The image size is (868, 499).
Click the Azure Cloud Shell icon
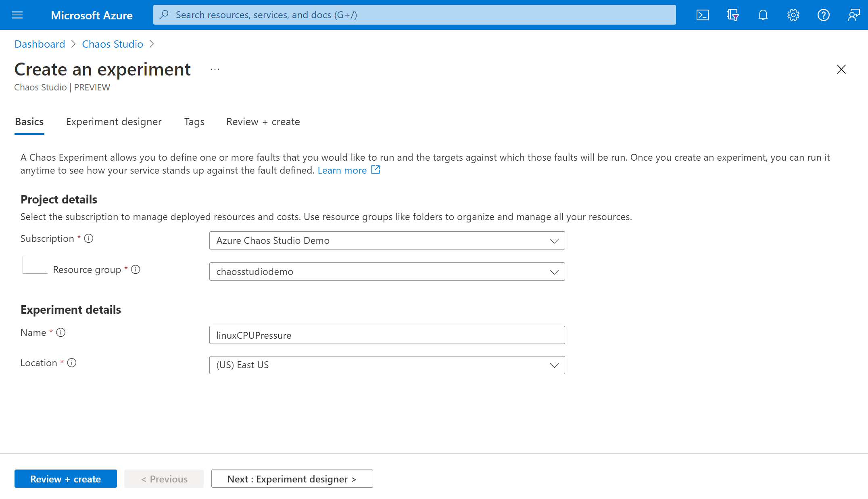703,15
